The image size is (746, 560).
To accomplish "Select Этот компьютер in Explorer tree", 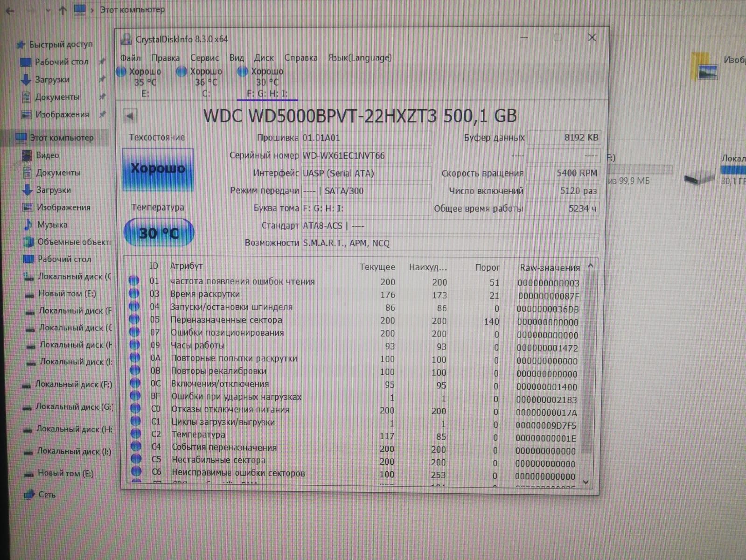I will [x=62, y=138].
